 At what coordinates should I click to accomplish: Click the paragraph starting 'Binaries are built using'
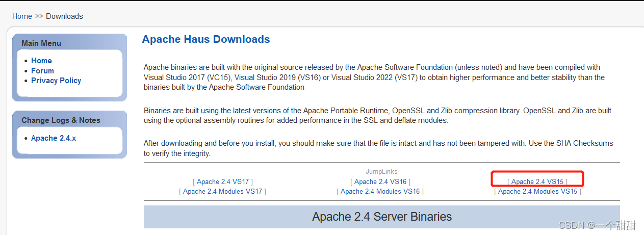click(377, 115)
